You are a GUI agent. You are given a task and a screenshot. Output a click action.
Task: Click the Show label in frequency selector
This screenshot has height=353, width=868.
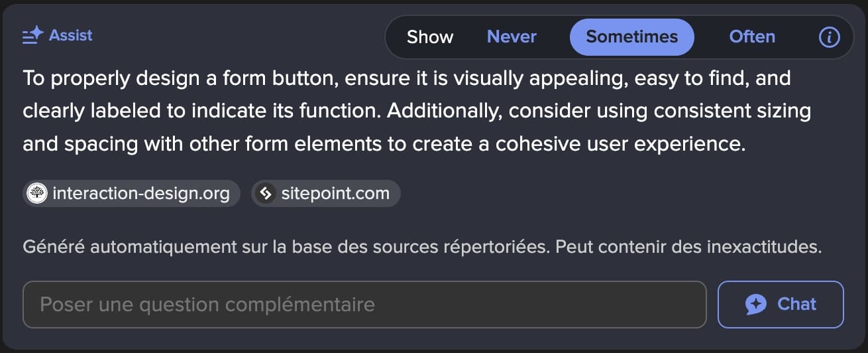tap(430, 37)
